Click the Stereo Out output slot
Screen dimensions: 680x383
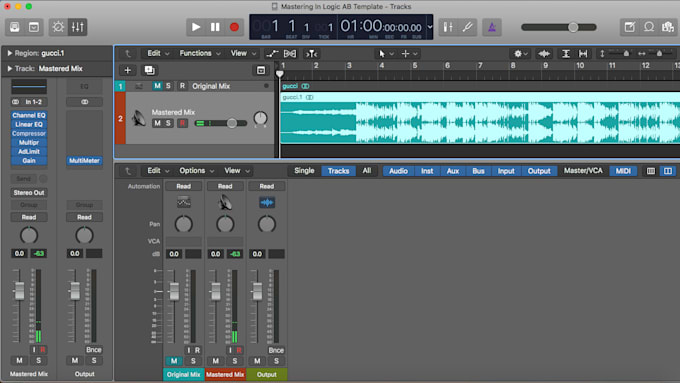29,193
